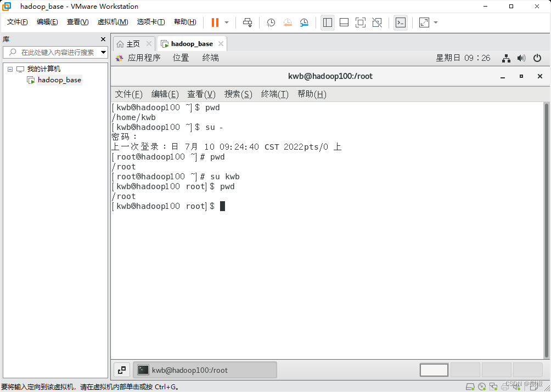
Task: Open VMware 查看(V) menu
Action: tap(78, 22)
